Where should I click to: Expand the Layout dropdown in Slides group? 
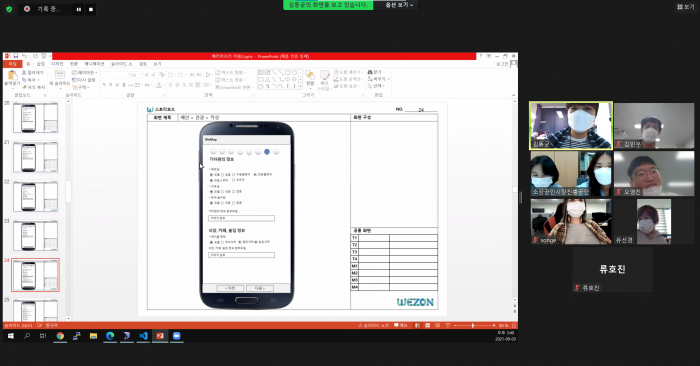(85, 72)
